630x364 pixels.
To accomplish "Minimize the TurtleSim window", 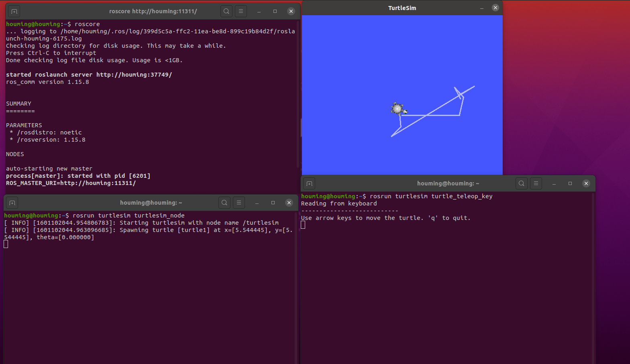I will click(482, 8).
